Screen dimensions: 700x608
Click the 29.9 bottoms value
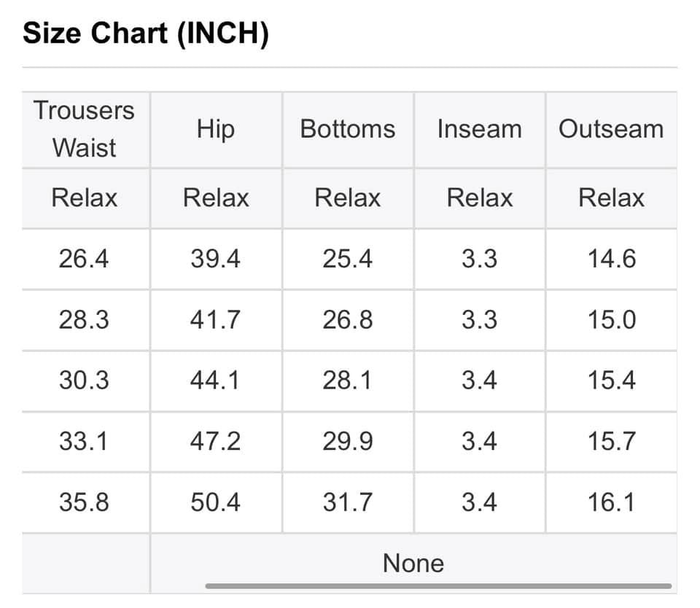[x=347, y=441]
